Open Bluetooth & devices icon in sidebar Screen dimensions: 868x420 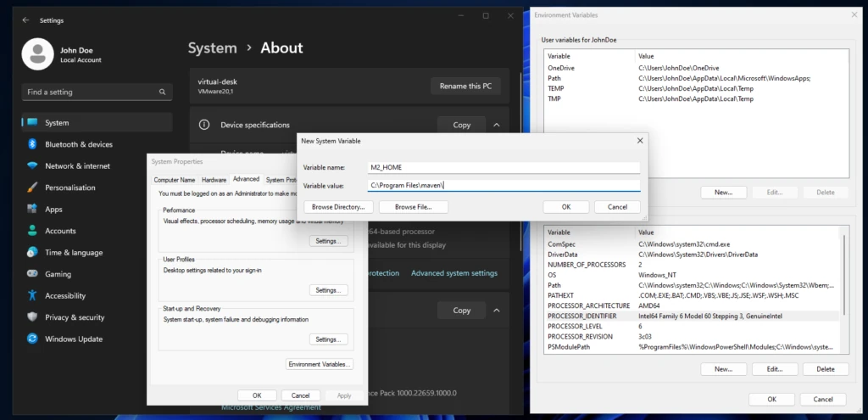point(32,144)
